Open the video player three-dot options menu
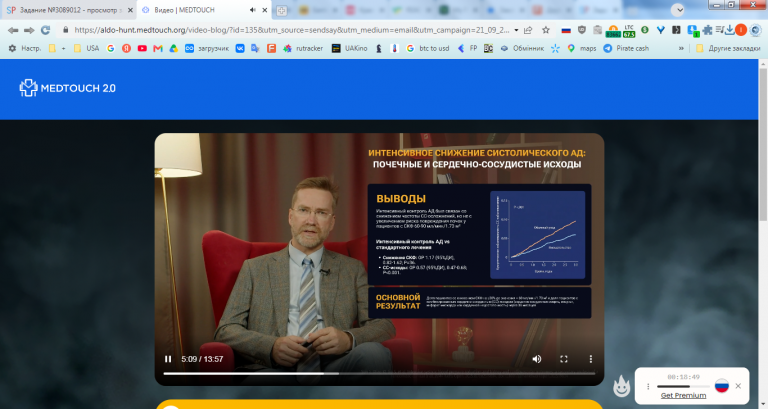Viewport: 768px width, 409px height. tap(591, 359)
